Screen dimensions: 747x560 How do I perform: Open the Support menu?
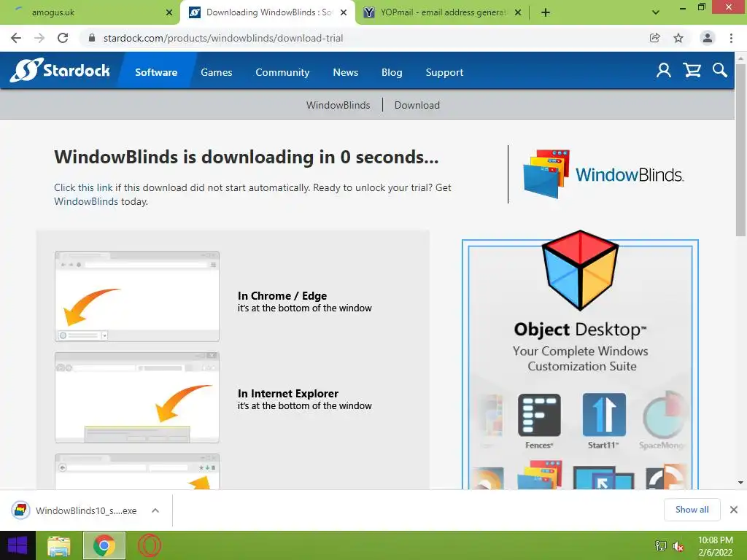coord(444,72)
